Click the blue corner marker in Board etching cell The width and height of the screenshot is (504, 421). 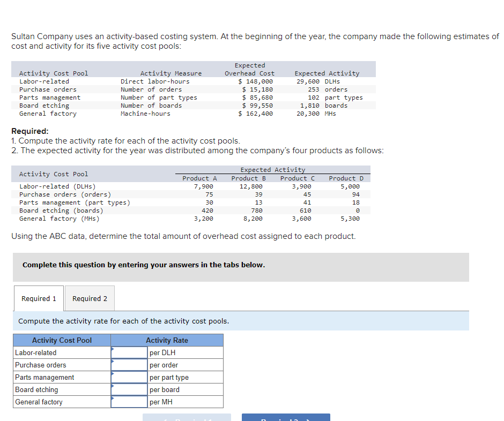113,386
